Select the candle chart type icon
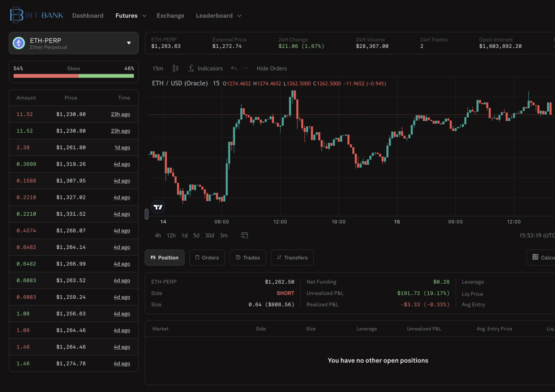Viewport: 555px width, 392px height. pos(175,68)
